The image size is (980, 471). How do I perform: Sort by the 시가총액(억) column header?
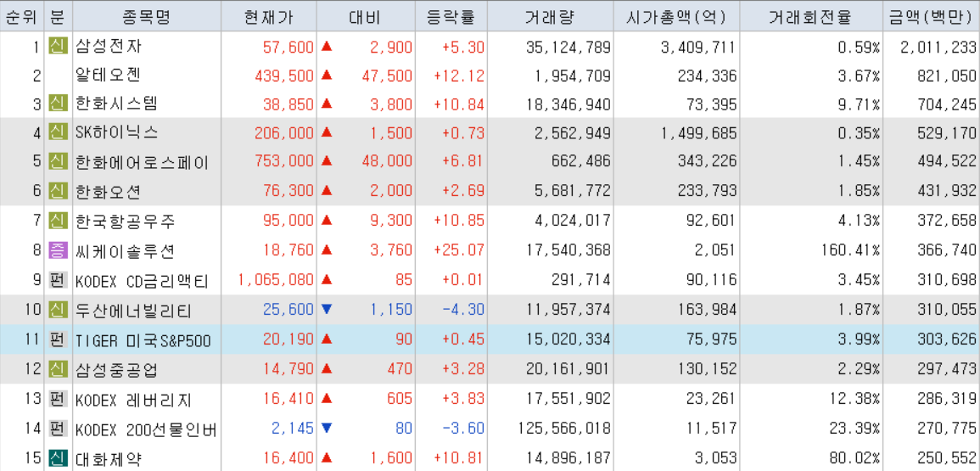pyautogui.click(x=676, y=17)
